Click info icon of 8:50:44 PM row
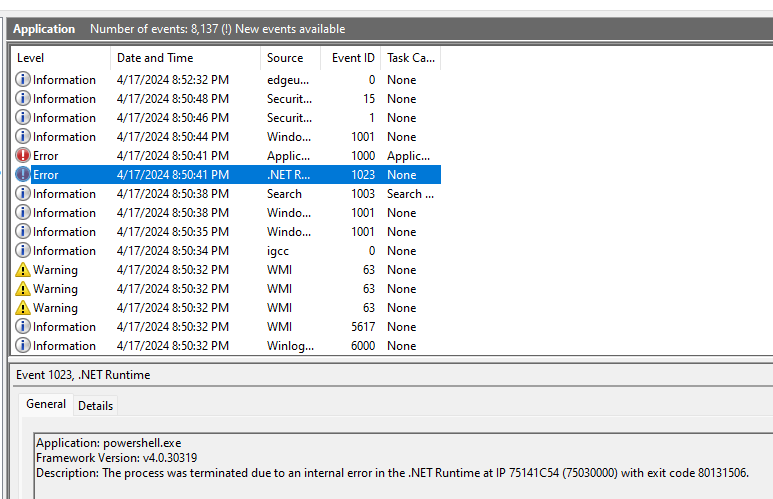This screenshot has height=499, width=773. coord(23,137)
